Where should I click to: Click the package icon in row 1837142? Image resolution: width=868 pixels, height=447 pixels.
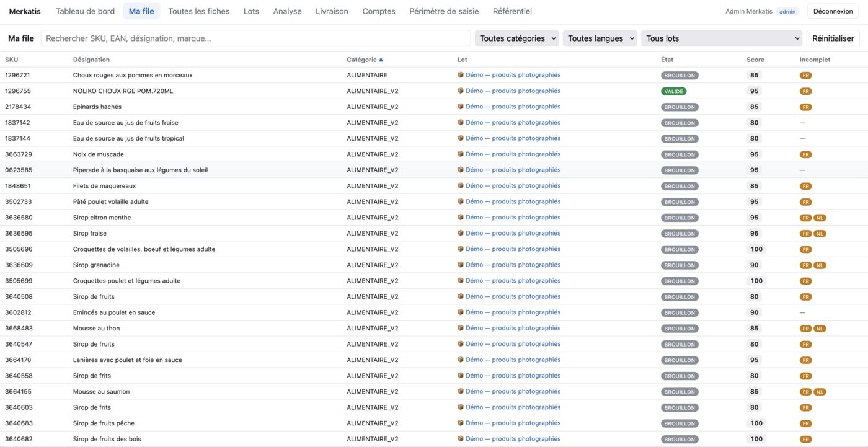click(461, 123)
